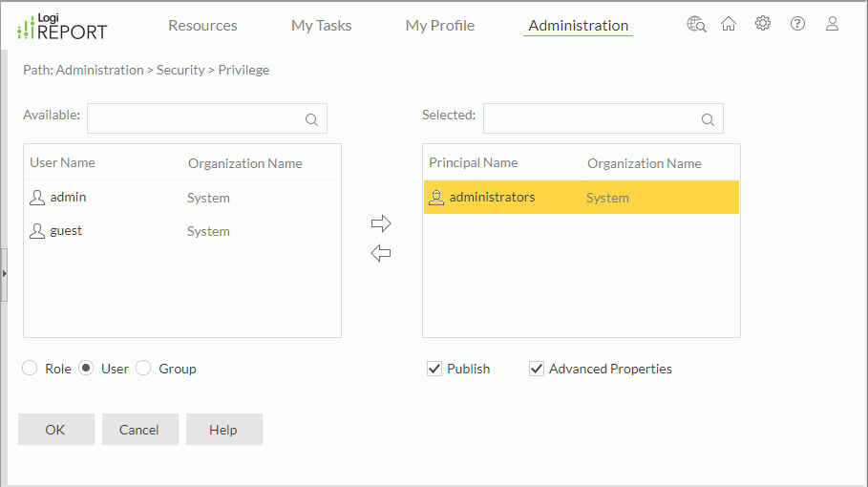Click the Principal Name column header

pyautogui.click(x=474, y=162)
